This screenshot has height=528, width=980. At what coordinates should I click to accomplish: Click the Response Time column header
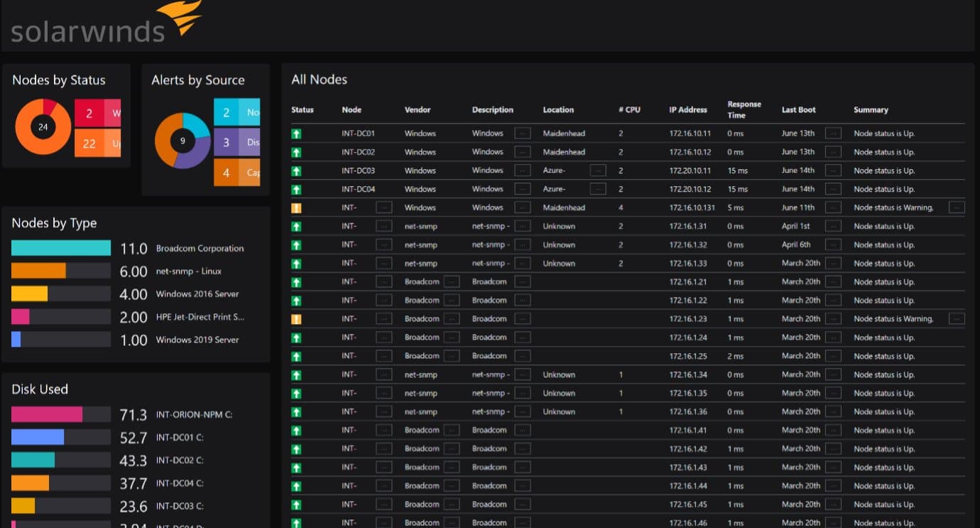[744, 109]
